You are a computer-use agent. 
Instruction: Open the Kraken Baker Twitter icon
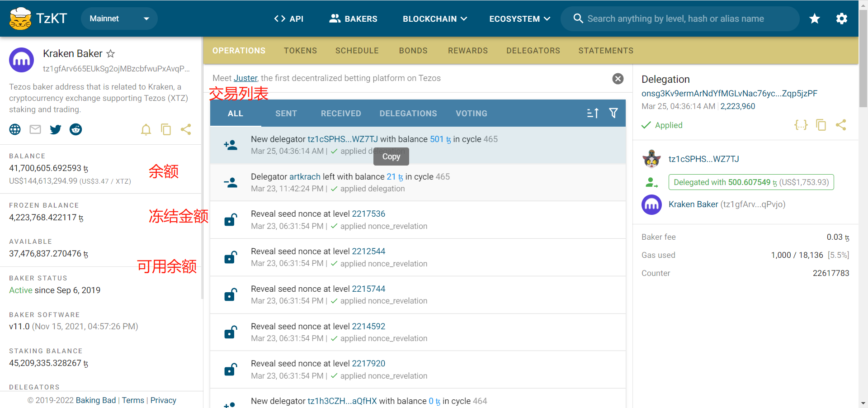(56, 129)
